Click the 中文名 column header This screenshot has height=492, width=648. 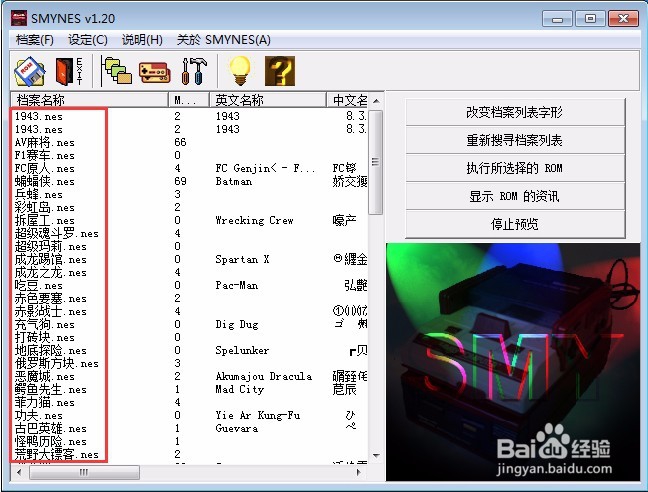coord(348,100)
